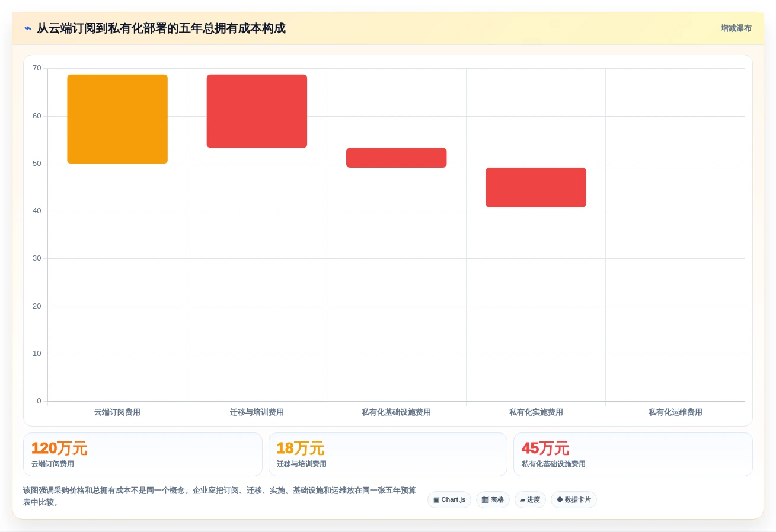The width and height of the screenshot is (776, 532).
Task: Click the y-axis value 10
Action: (x=37, y=354)
